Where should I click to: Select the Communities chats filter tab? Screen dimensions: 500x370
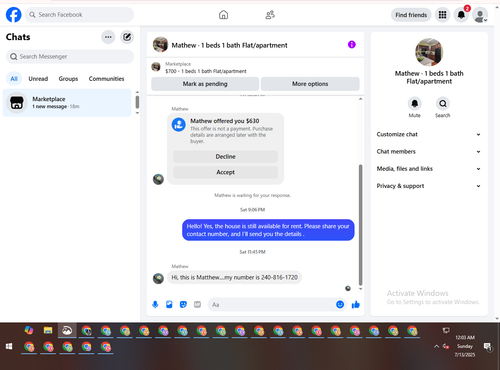click(x=106, y=79)
